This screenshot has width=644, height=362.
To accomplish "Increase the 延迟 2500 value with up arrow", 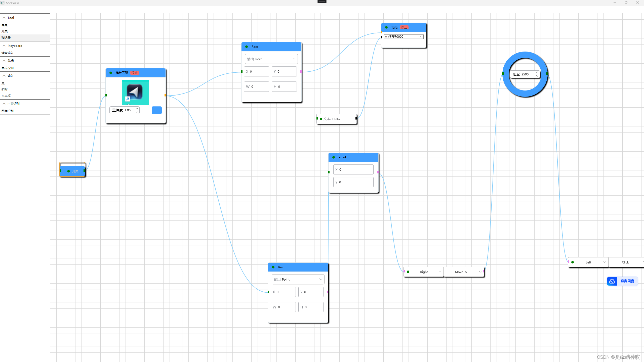I will (x=537, y=72).
